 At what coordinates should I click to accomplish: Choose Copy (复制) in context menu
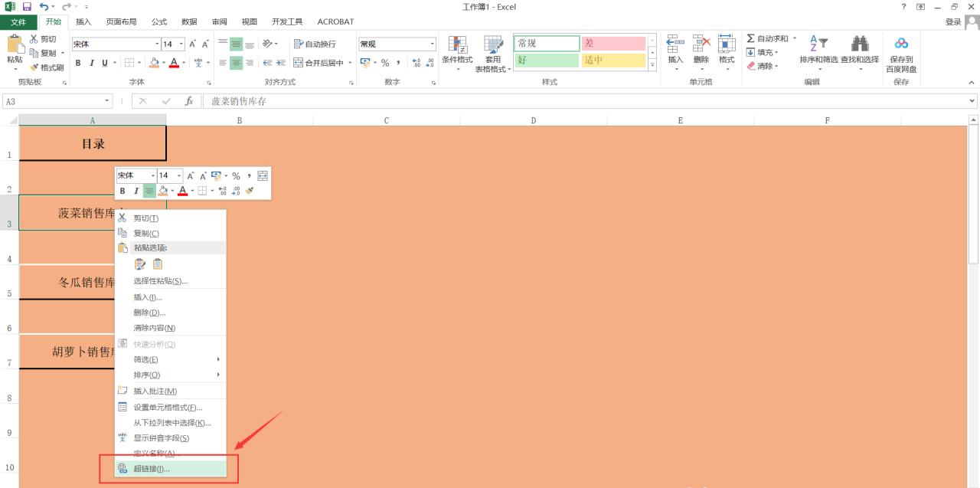pos(170,234)
